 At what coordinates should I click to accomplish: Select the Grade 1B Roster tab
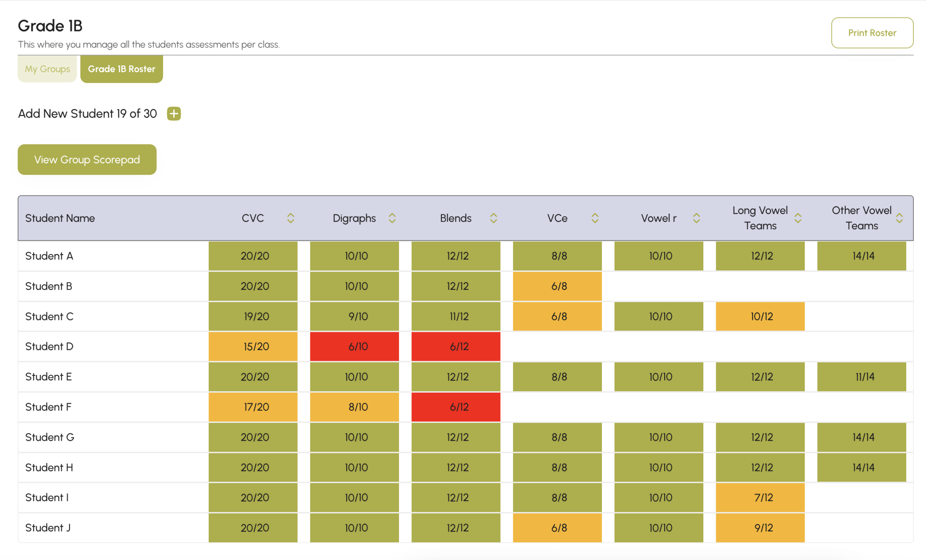122,69
